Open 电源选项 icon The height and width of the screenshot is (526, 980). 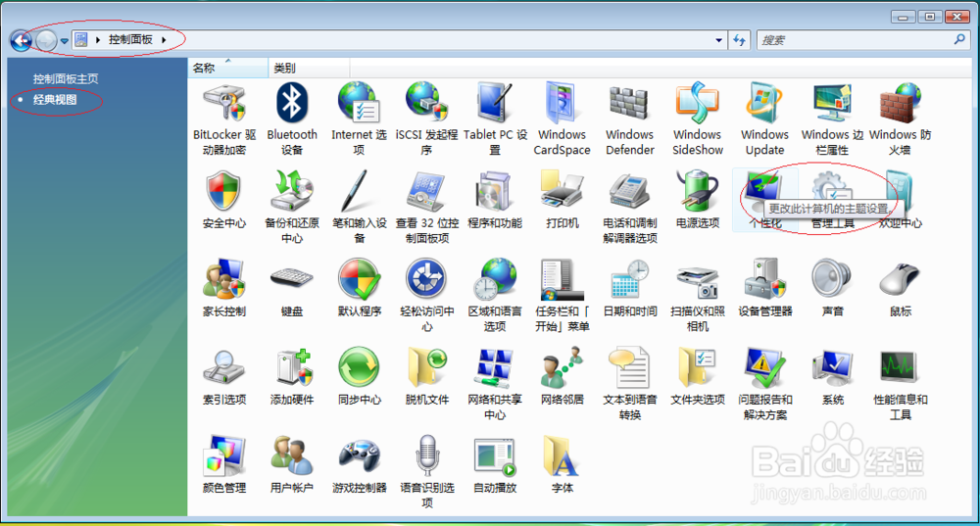(x=697, y=191)
